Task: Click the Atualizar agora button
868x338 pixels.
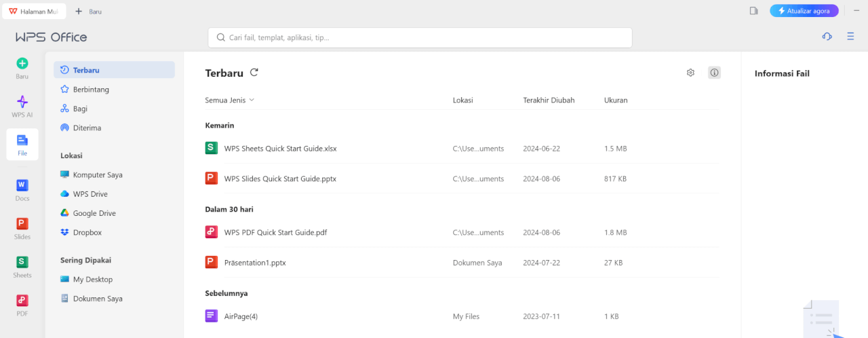Action: tap(804, 11)
